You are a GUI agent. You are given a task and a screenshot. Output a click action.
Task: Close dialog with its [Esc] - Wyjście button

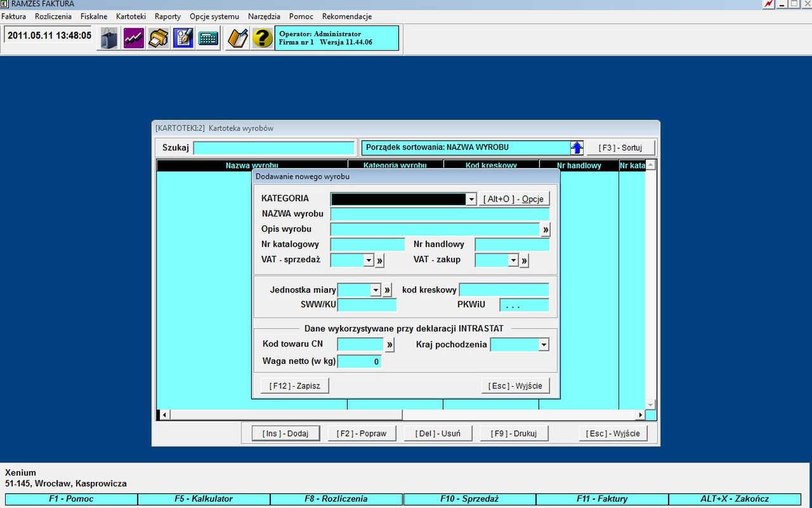click(x=515, y=386)
